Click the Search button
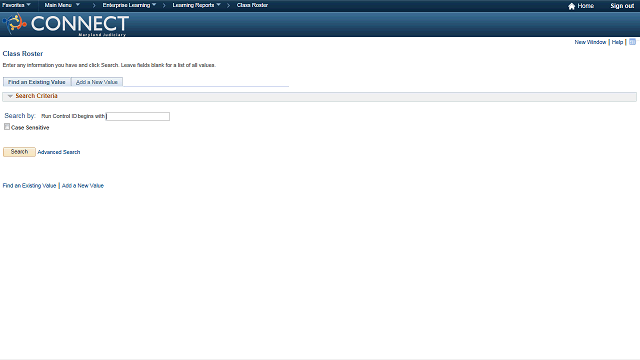Screen dimensions: 640x360 click(19, 152)
